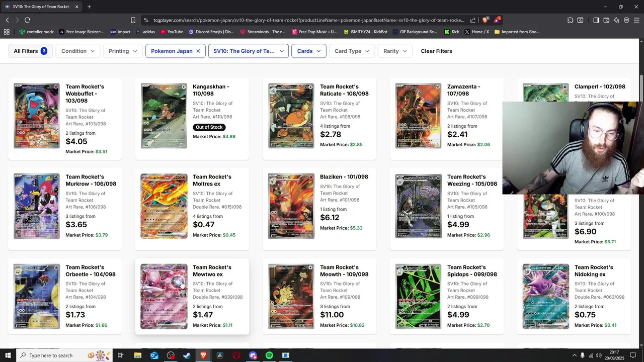Open Team Rocket's Raticate - 108/098 title
Screen dimensions: 644x362
click(x=344, y=90)
